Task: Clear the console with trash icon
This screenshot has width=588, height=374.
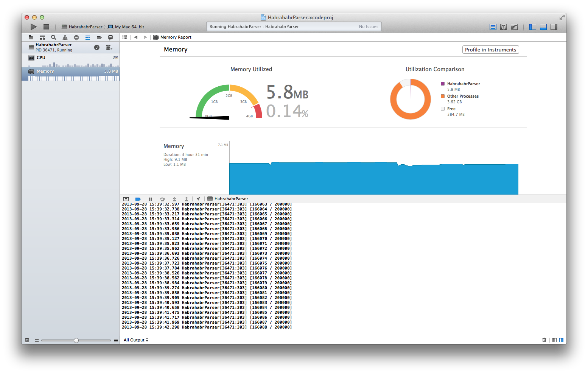Action: tap(544, 340)
